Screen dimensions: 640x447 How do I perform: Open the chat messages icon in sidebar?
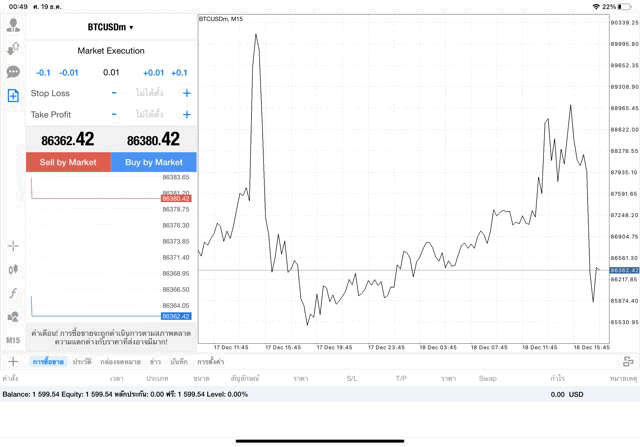click(13, 72)
